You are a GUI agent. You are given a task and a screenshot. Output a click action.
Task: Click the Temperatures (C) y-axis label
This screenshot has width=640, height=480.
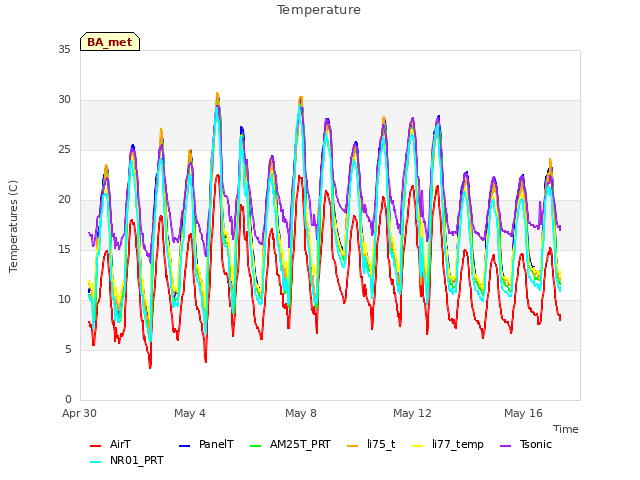coord(13,226)
